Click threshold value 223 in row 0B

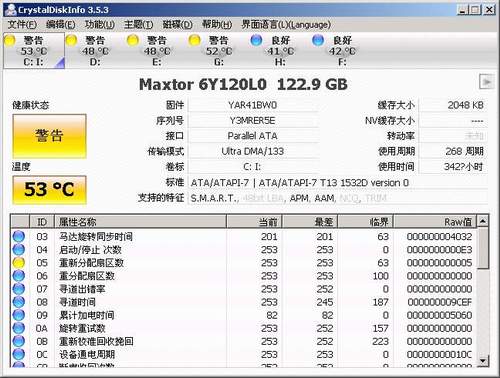(381, 341)
